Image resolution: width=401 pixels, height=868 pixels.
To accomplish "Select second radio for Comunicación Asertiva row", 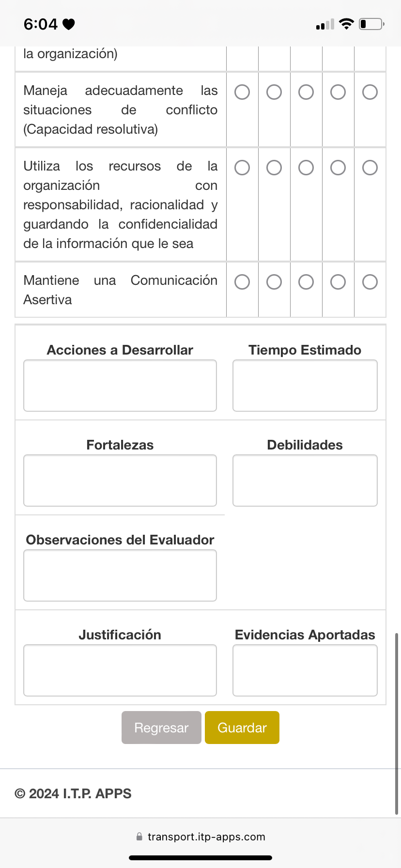I will coord(274,282).
